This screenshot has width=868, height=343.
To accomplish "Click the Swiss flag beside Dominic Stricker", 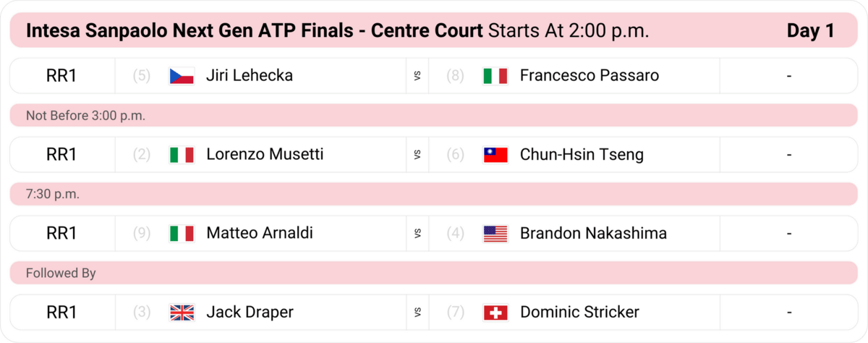I will 495,313.
